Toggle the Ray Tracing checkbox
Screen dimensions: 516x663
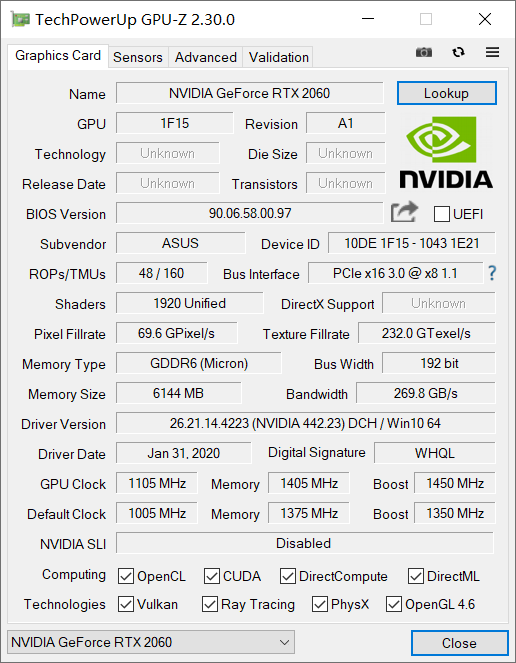click(x=210, y=604)
